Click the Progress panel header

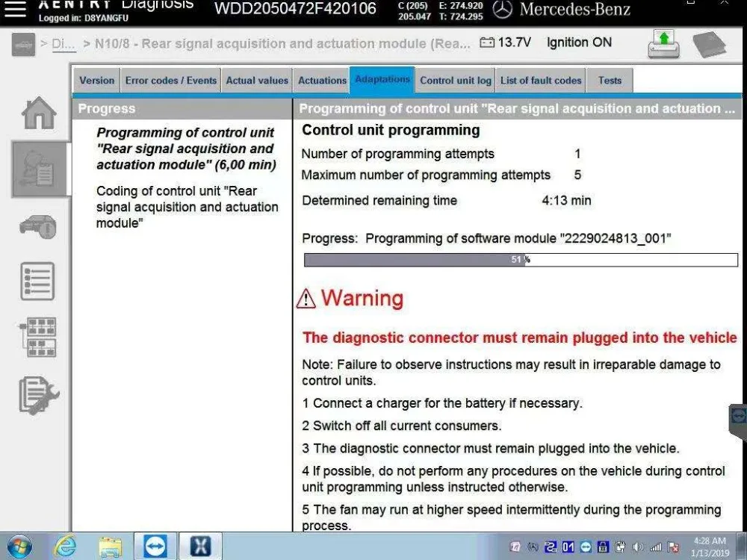tap(182, 108)
